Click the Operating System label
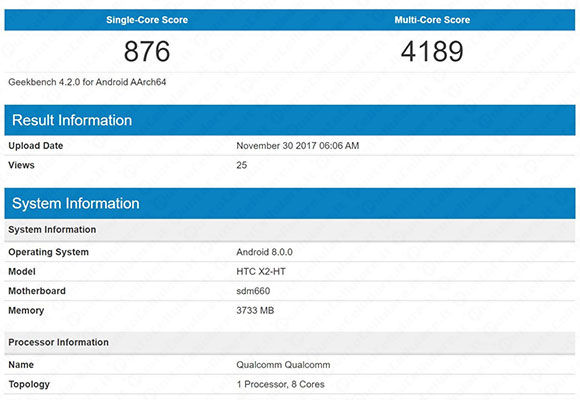 pyautogui.click(x=48, y=252)
